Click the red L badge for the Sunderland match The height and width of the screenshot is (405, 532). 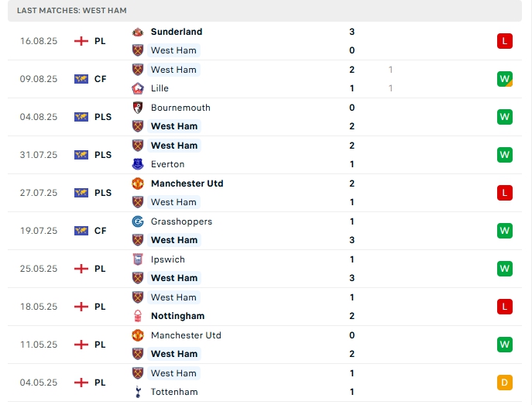point(505,41)
